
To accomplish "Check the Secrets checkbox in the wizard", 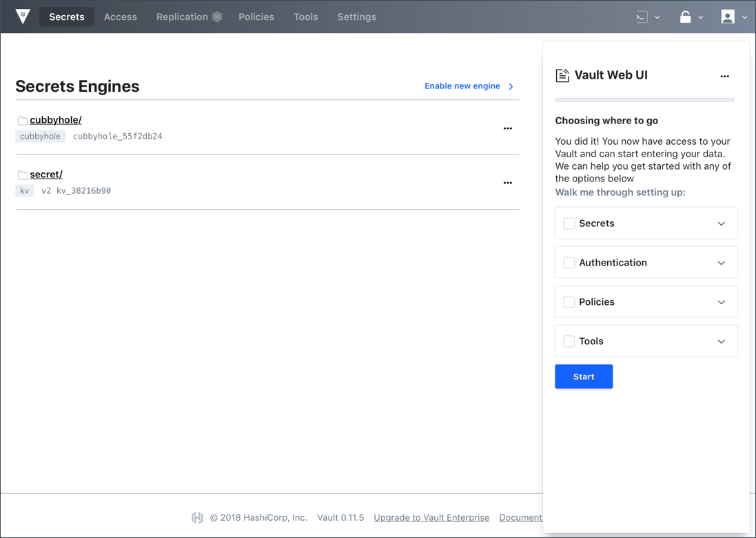I will point(569,223).
